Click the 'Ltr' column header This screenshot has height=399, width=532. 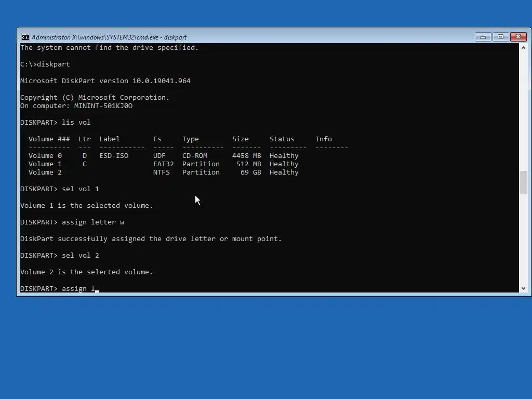coord(85,139)
